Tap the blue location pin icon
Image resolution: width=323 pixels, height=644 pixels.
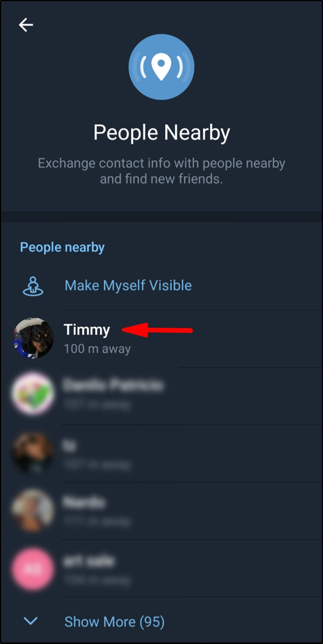tap(161, 67)
